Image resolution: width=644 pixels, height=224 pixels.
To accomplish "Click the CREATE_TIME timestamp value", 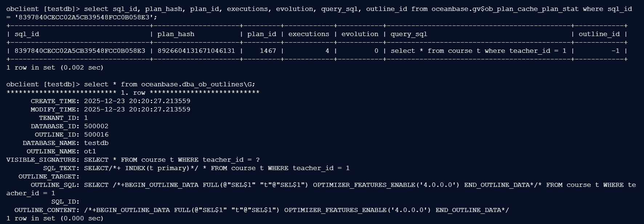I will [137, 101].
